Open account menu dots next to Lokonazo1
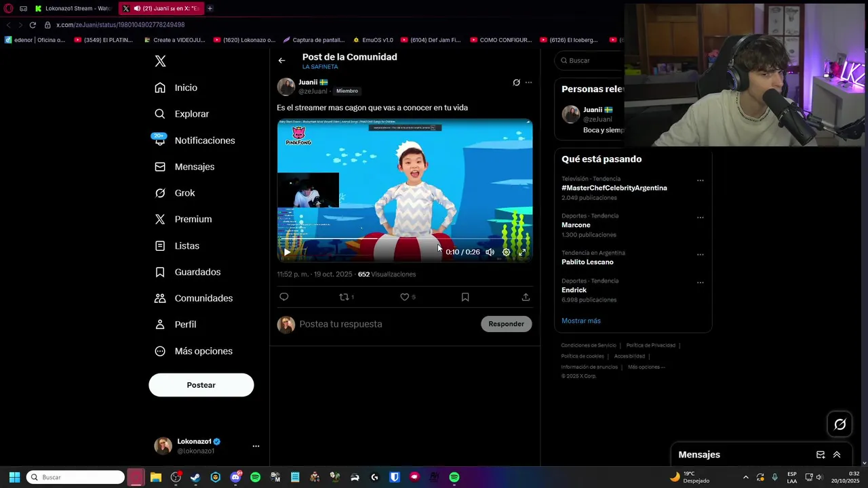Image resolution: width=868 pixels, height=488 pixels. click(256, 446)
